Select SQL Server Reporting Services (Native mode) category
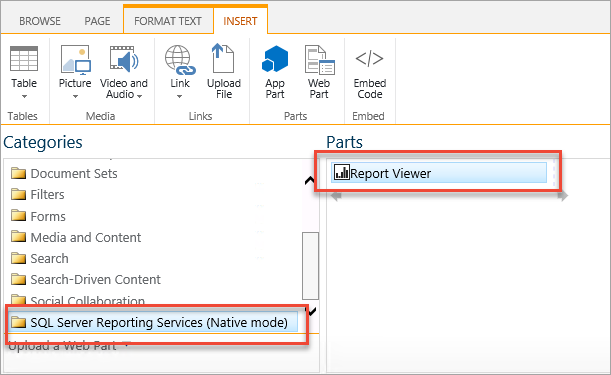Viewport: 611px width, 375px height. tap(153, 322)
